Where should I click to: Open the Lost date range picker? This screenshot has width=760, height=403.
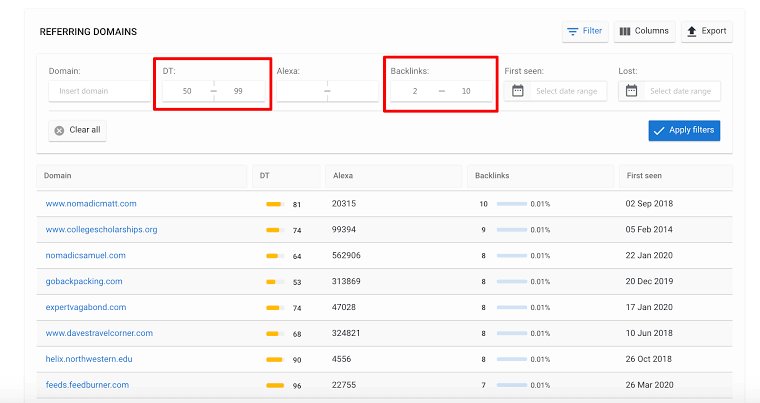tap(680, 91)
